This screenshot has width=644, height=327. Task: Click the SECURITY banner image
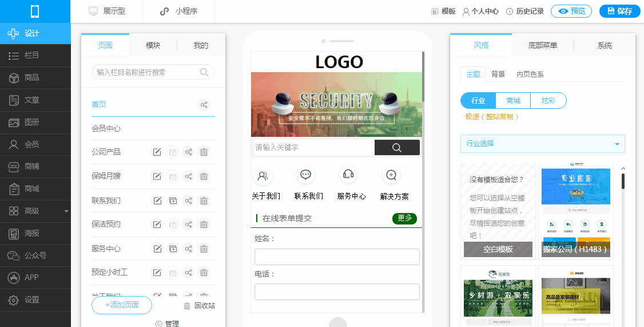(336, 104)
